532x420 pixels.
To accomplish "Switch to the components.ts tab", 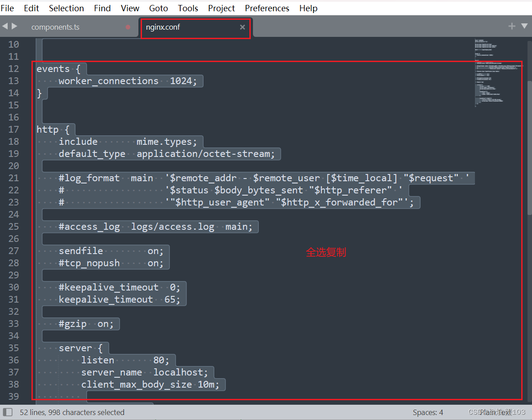I will pyautogui.click(x=55, y=27).
